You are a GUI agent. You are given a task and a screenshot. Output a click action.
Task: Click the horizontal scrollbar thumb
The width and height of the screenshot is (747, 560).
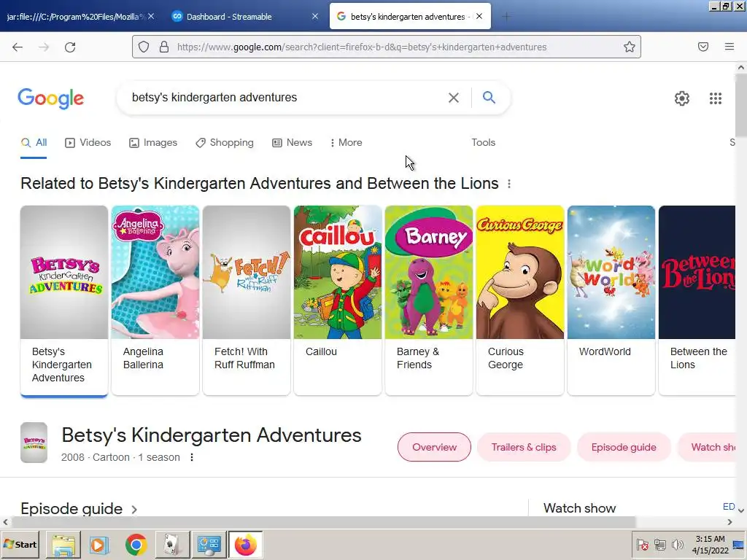point(323,522)
